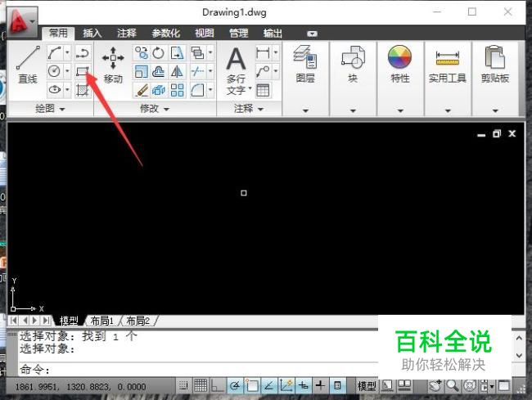
Task: Switch to the Output (输出) ribbon tab
Action: tap(273, 34)
